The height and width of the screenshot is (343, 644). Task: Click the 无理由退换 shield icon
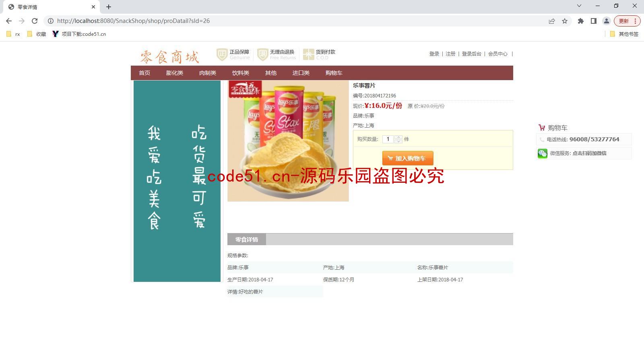click(262, 54)
